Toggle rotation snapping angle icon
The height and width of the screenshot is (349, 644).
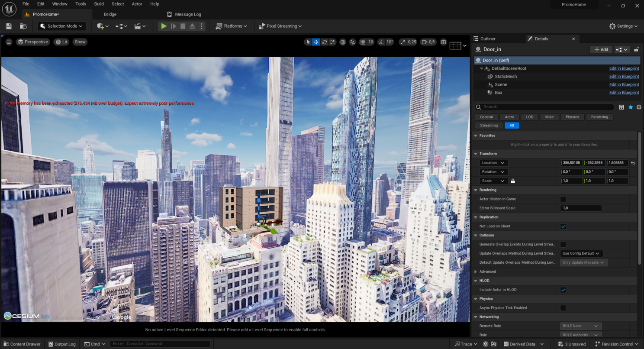(x=380, y=42)
